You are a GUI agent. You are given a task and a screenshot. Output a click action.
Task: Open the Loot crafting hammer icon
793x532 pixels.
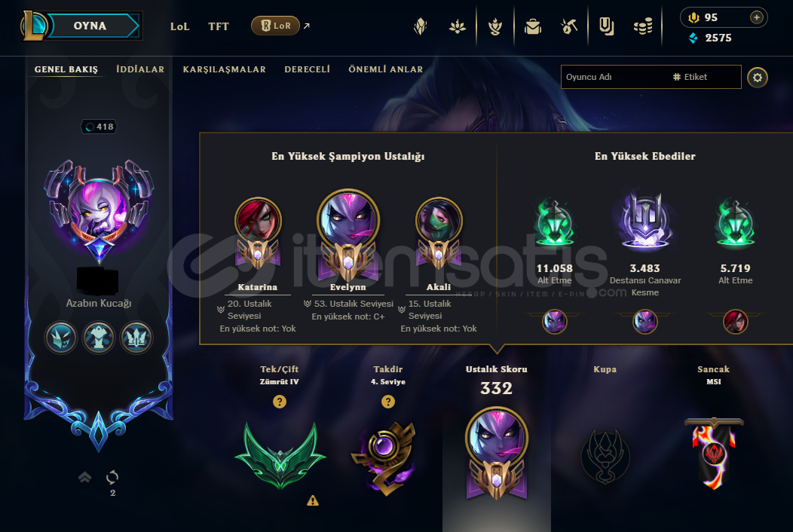coord(569,26)
